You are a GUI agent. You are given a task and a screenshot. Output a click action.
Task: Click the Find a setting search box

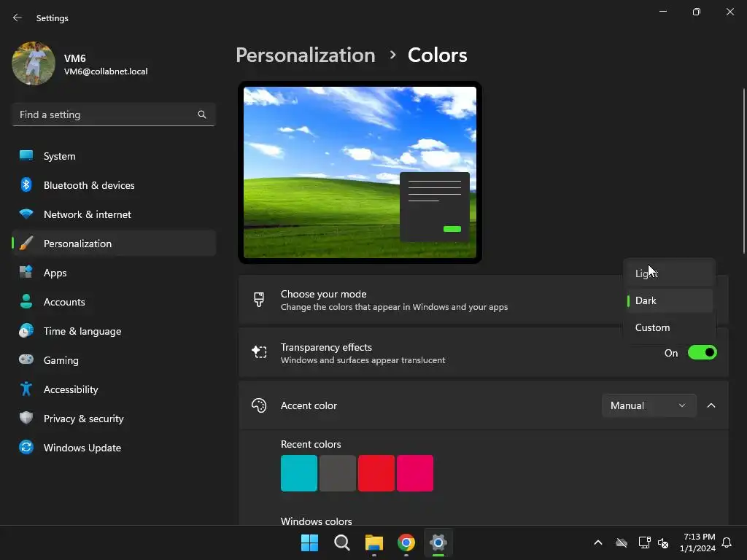click(114, 114)
